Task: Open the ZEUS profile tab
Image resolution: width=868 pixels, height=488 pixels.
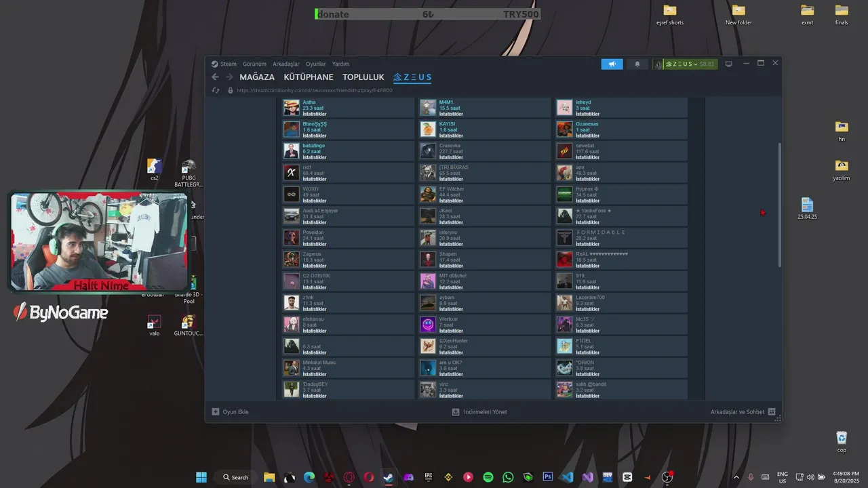Action: click(412, 77)
